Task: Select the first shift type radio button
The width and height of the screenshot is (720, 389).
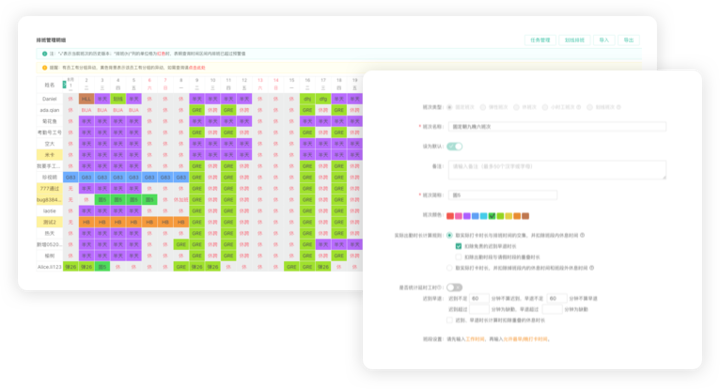Action: 450,107
